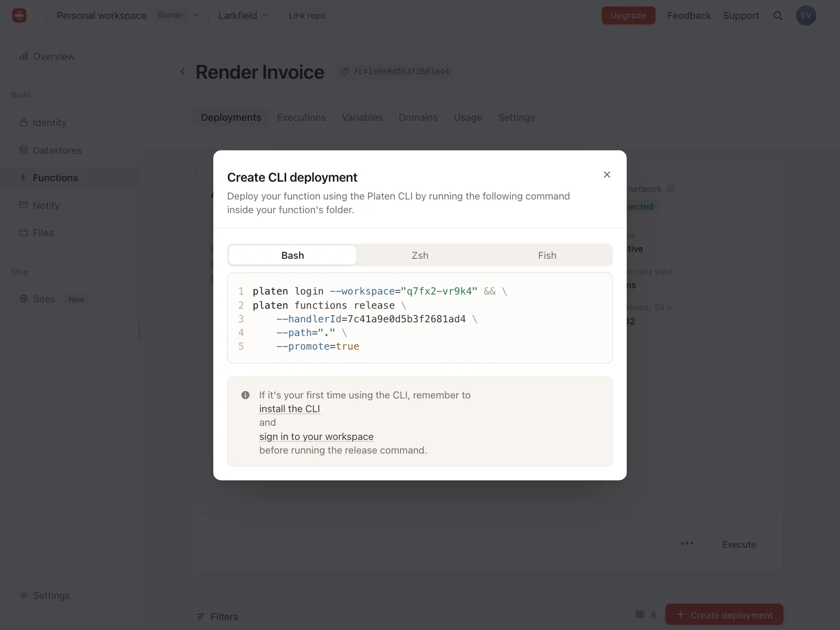Viewport: 840px width, 630px height.
Task: Open the Executions tab
Action: [x=301, y=117]
